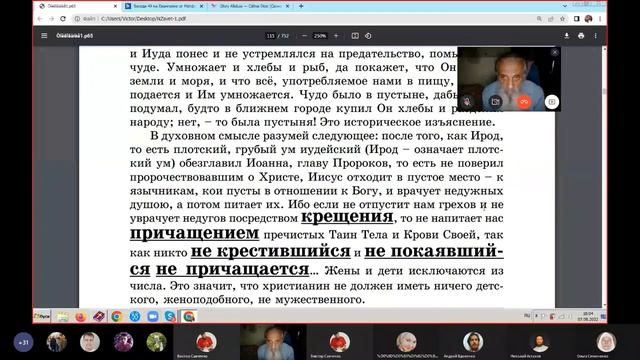Open the red book app on taskbar

click(99, 316)
